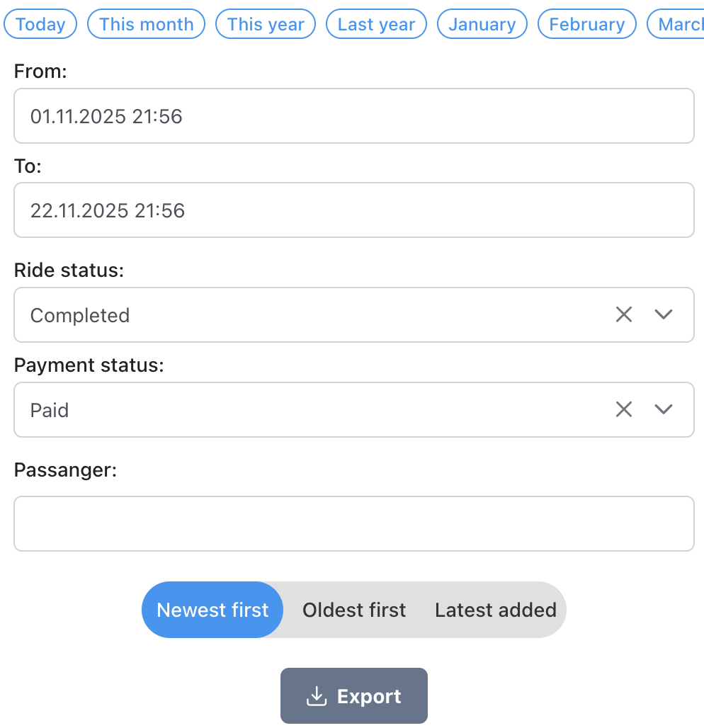Image resolution: width=704 pixels, height=728 pixels.
Task: Select the This month filter chip
Action: [x=146, y=23]
